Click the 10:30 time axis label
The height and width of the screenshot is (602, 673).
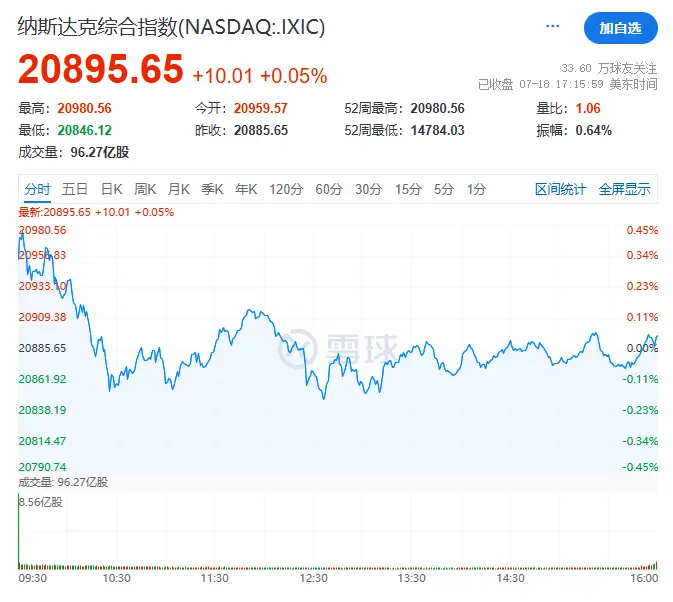pyautogui.click(x=117, y=578)
